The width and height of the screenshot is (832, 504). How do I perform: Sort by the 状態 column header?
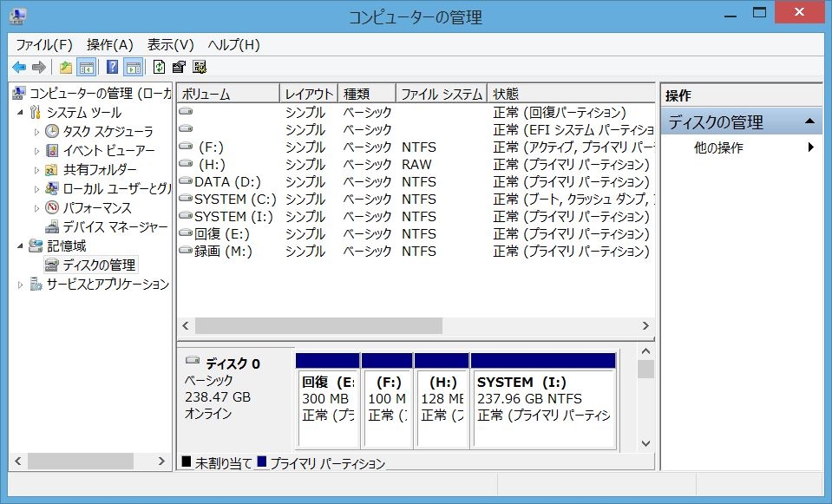click(571, 94)
